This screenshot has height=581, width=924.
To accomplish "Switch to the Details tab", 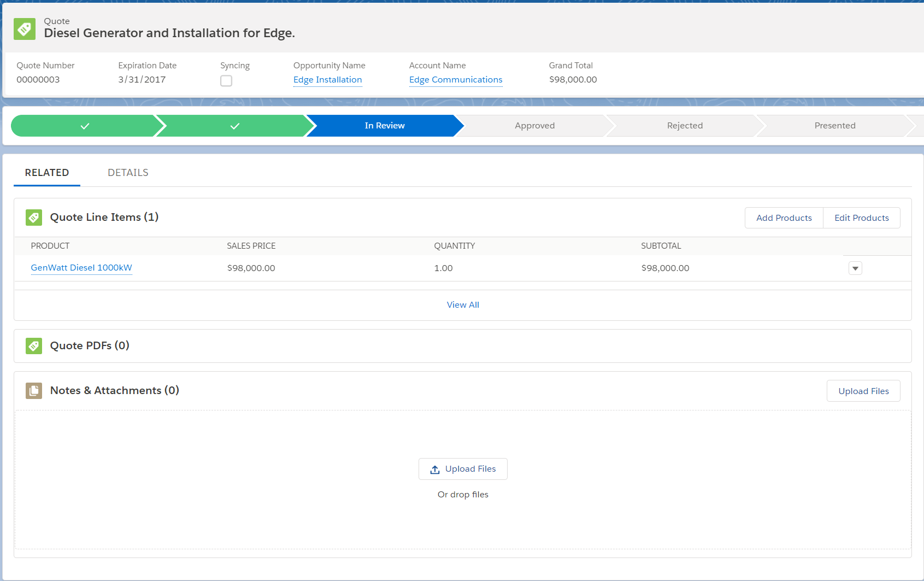I will [x=128, y=173].
